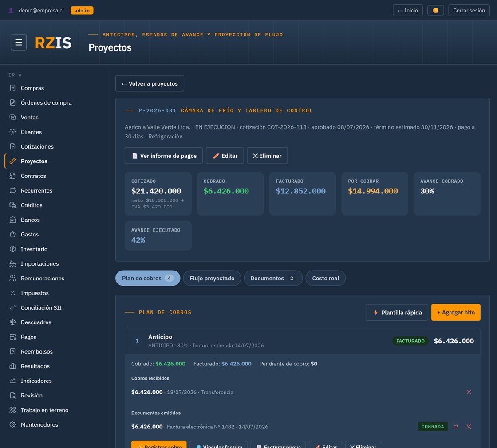Click the Inventario box icon

[x=13, y=249]
